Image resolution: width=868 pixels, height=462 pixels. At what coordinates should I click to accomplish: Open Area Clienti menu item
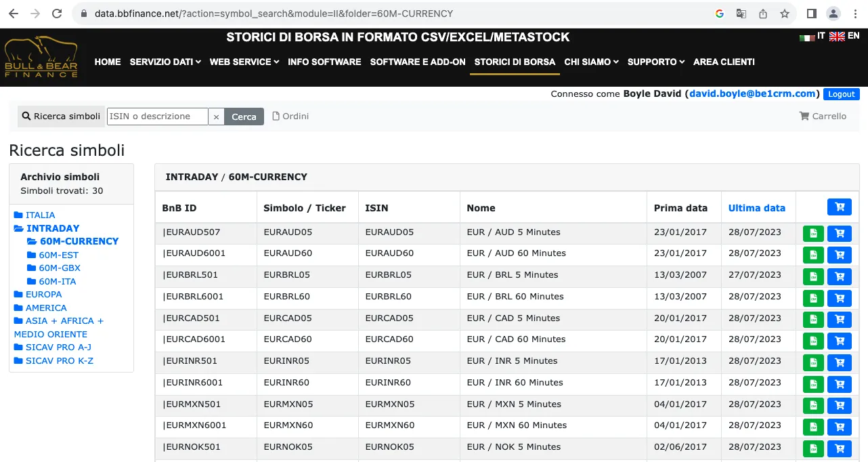click(724, 62)
